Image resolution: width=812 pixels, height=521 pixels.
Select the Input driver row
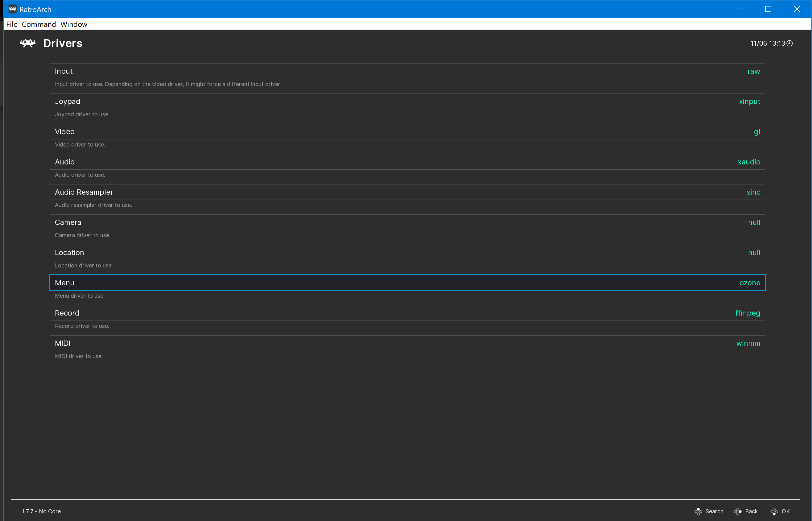[407, 71]
